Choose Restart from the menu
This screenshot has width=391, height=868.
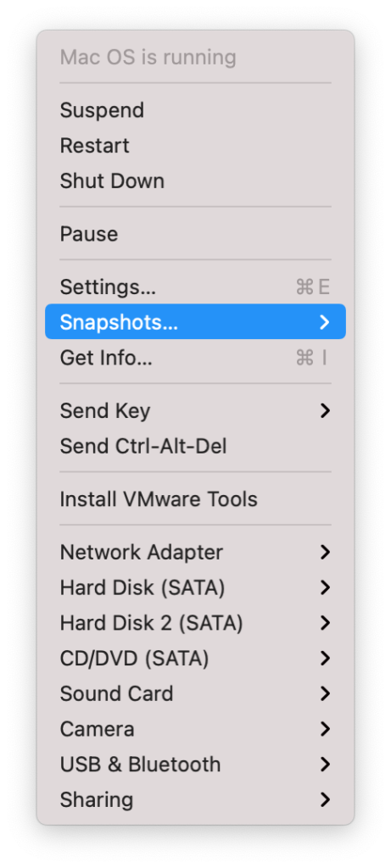[x=195, y=146]
